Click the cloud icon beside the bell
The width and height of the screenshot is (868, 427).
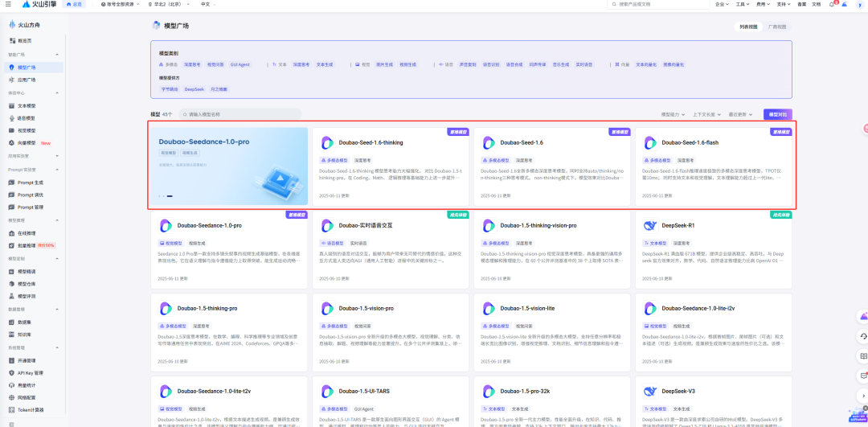pyautogui.click(x=844, y=4)
